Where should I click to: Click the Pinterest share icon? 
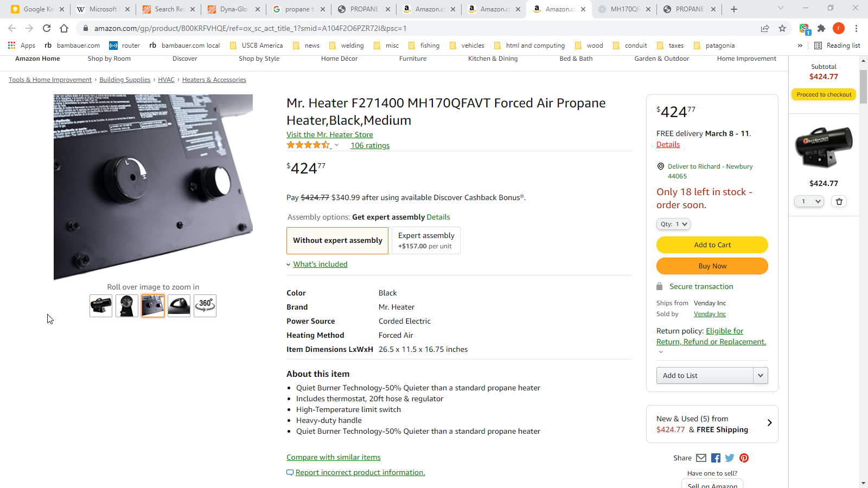point(744,458)
